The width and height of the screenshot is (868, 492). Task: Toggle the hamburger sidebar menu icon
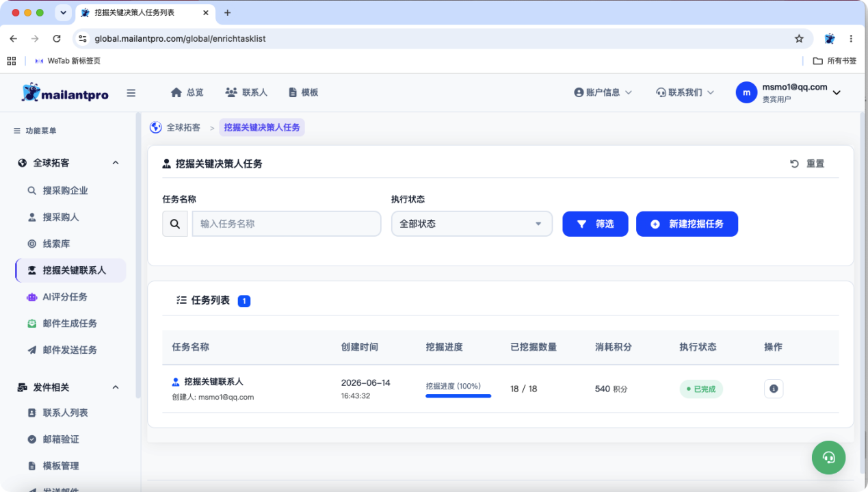point(131,93)
